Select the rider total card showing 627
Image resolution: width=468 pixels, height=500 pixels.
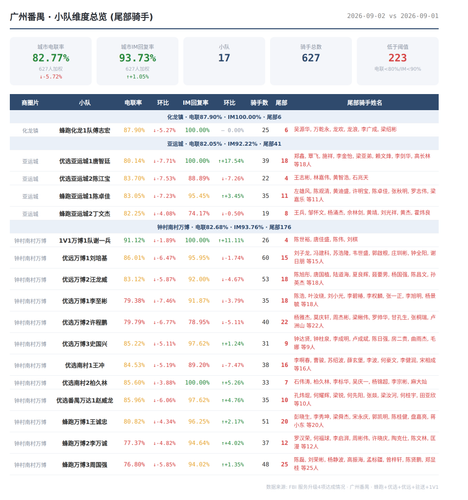(x=311, y=61)
